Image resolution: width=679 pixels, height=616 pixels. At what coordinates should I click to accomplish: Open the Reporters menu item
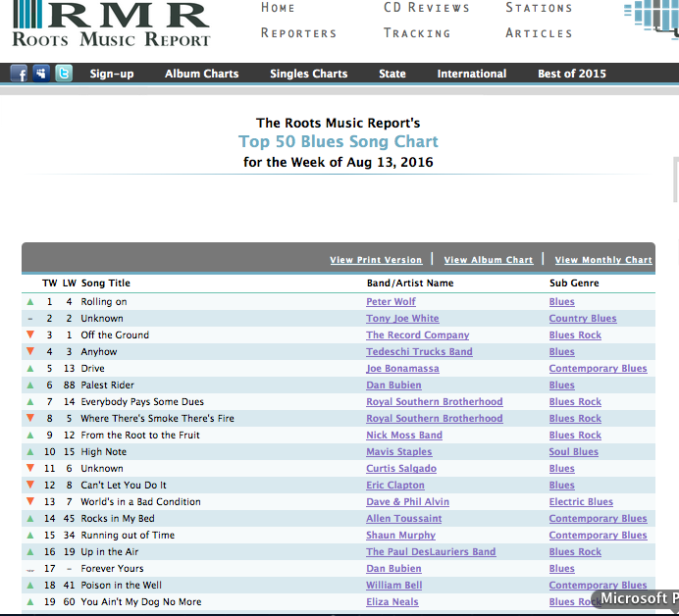click(x=299, y=33)
